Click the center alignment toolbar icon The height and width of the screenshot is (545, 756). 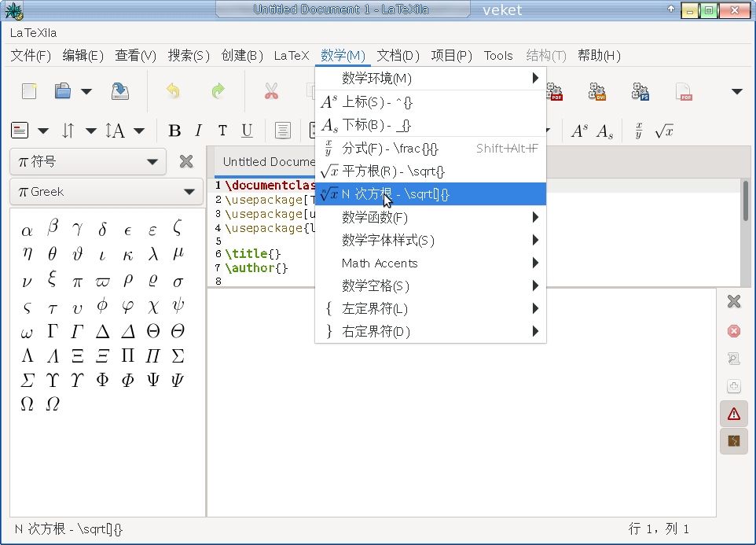click(283, 131)
